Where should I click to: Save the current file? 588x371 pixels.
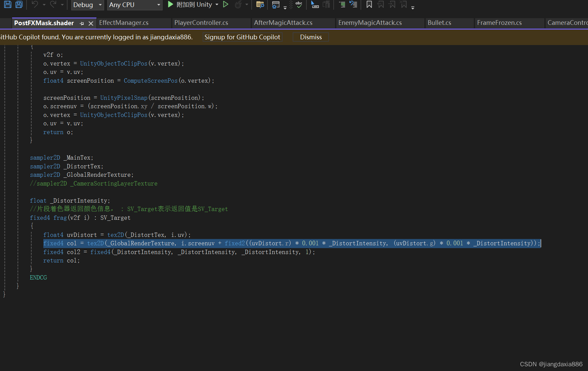[7, 4]
